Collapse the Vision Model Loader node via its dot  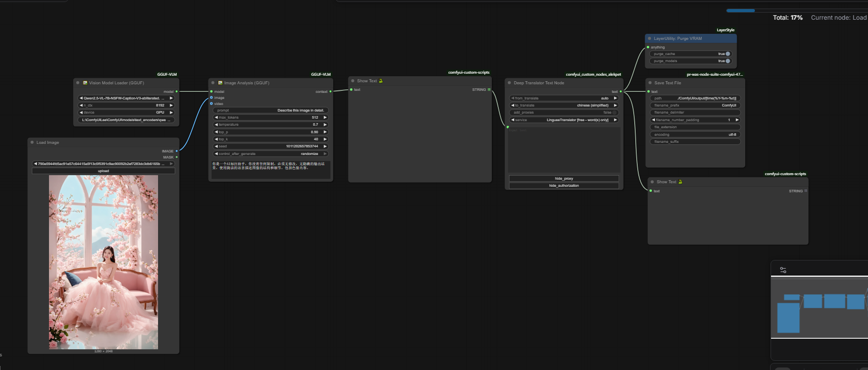78,83
